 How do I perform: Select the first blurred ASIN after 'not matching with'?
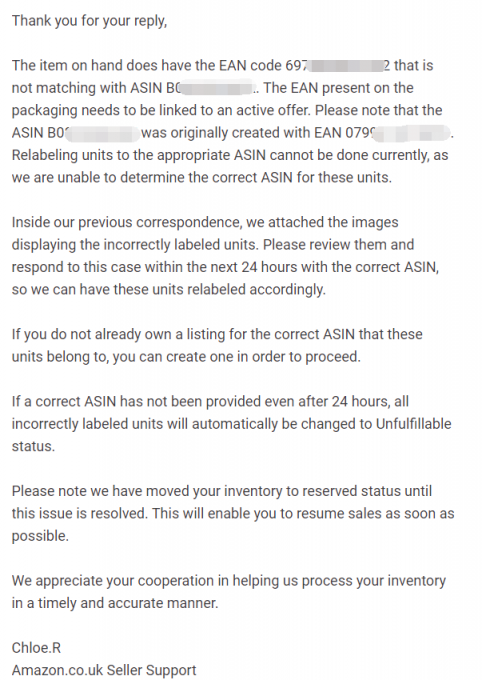pos(213,88)
